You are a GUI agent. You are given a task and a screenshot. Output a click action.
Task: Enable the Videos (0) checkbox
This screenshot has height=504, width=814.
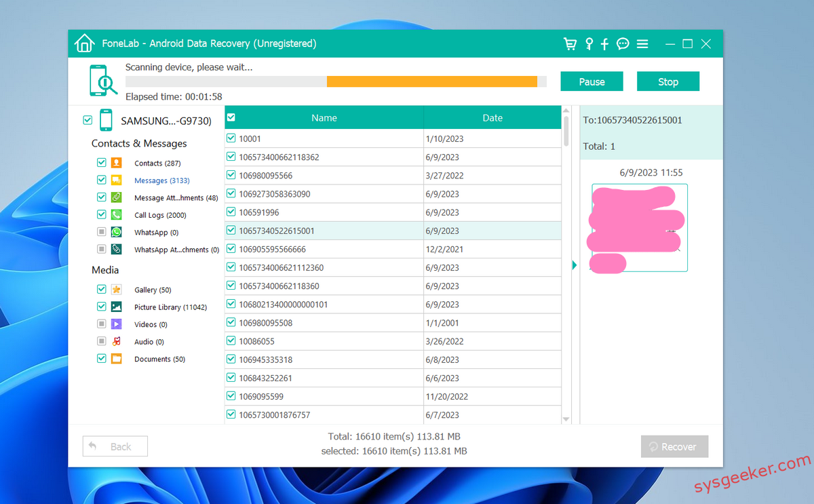point(101,324)
